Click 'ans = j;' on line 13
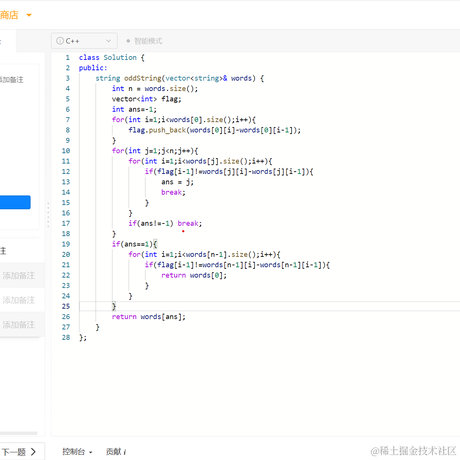The width and height of the screenshot is (460, 460). 177,182
